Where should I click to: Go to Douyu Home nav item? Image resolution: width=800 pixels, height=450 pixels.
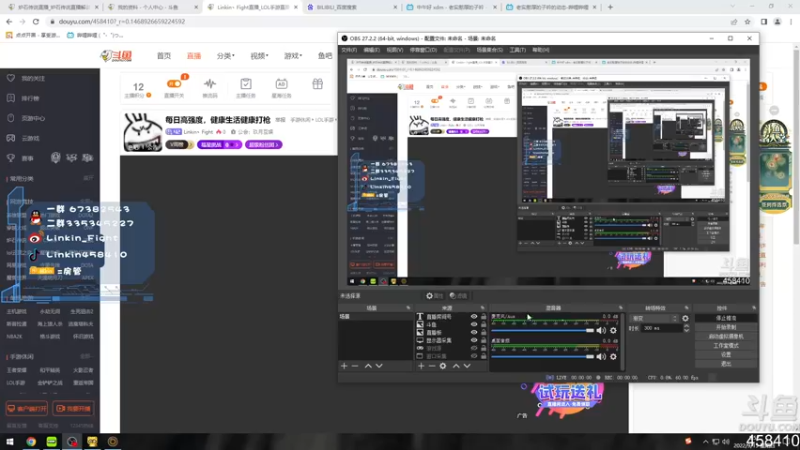pos(164,56)
